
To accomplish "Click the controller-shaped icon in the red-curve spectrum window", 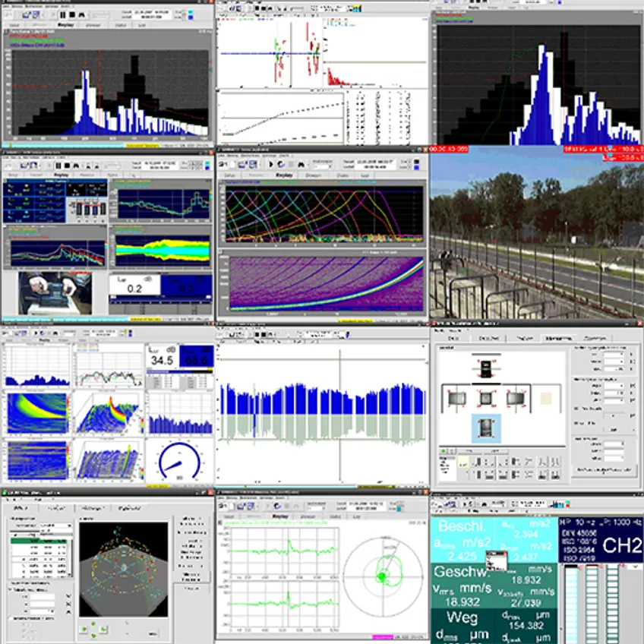I will tap(82, 14).
